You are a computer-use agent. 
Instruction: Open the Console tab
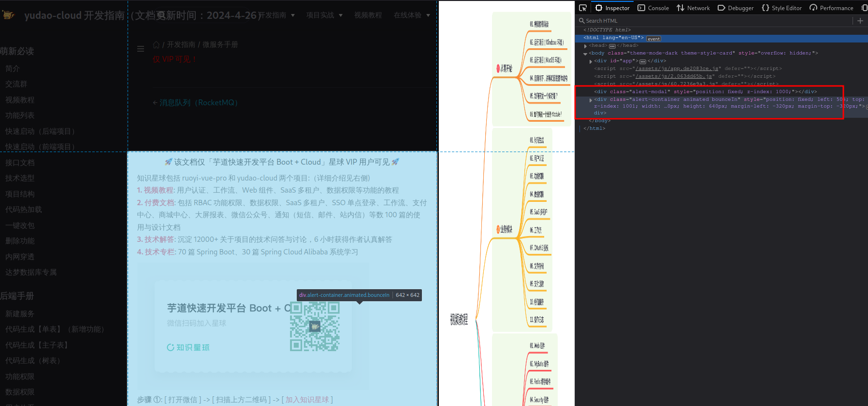click(x=653, y=8)
